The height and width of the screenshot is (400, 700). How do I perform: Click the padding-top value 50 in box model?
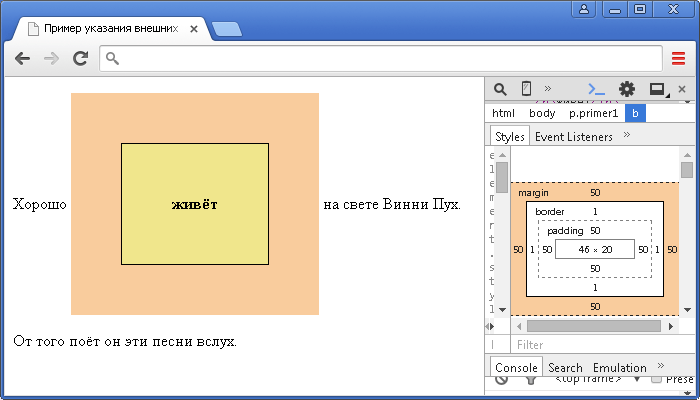[595, 231]
